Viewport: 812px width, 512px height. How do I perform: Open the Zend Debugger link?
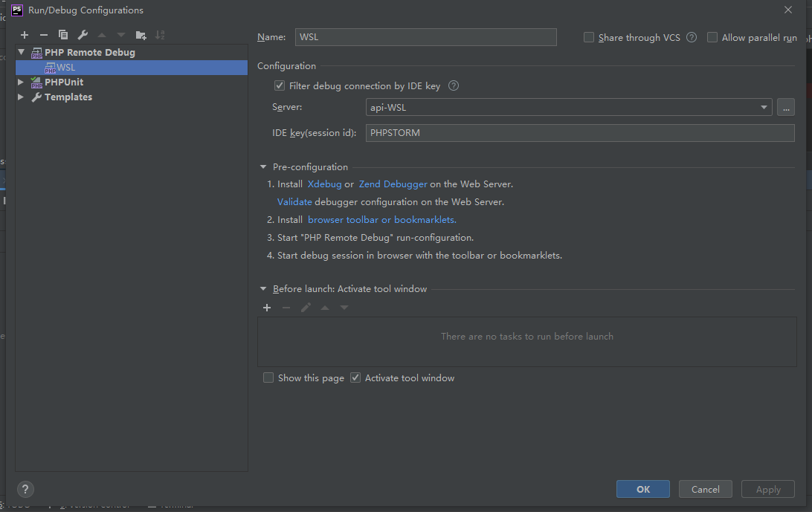click(x=393, y=184)
